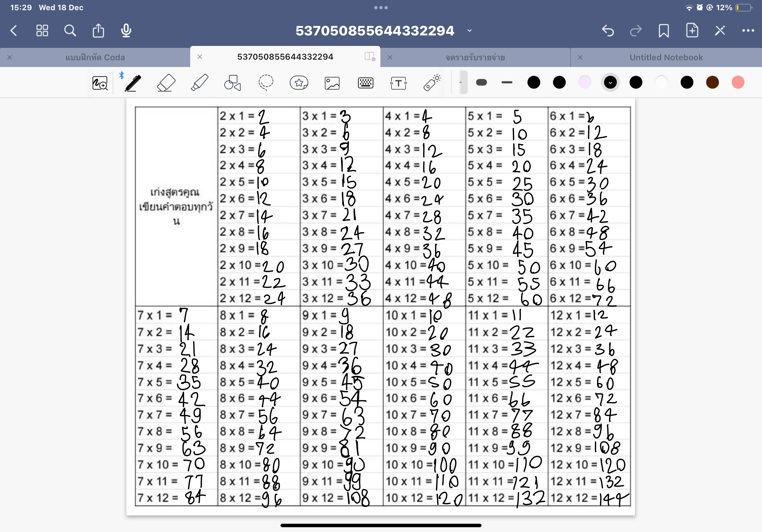The image size is (762, 532).
Task: Undo the last stroke
Action: (x=608, y=31)
